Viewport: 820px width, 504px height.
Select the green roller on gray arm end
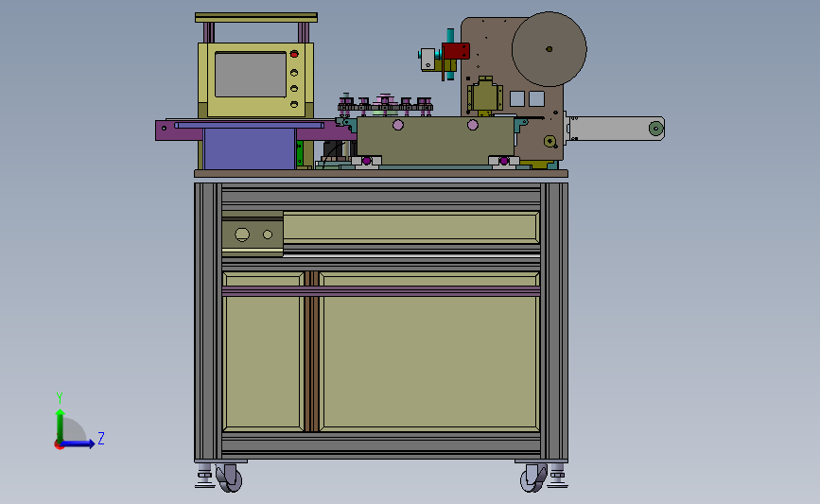coord(655,128)
